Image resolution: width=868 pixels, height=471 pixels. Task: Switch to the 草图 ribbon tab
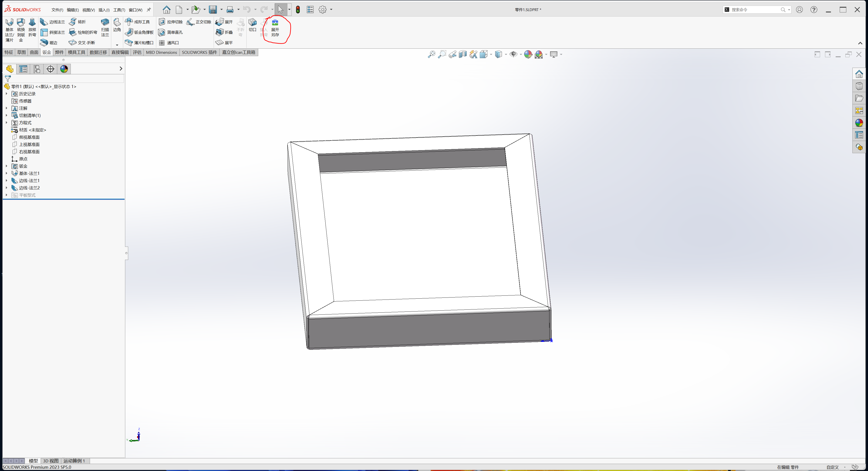(21, 52)
